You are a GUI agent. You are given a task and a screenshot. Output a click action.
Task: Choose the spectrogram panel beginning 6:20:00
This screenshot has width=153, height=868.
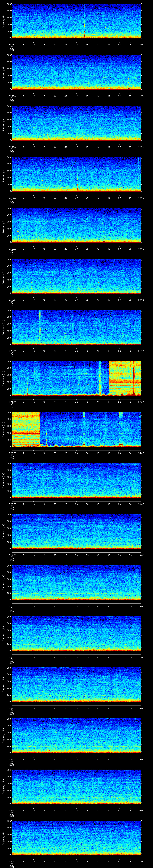pyautogui.click(x=77, y=327)
